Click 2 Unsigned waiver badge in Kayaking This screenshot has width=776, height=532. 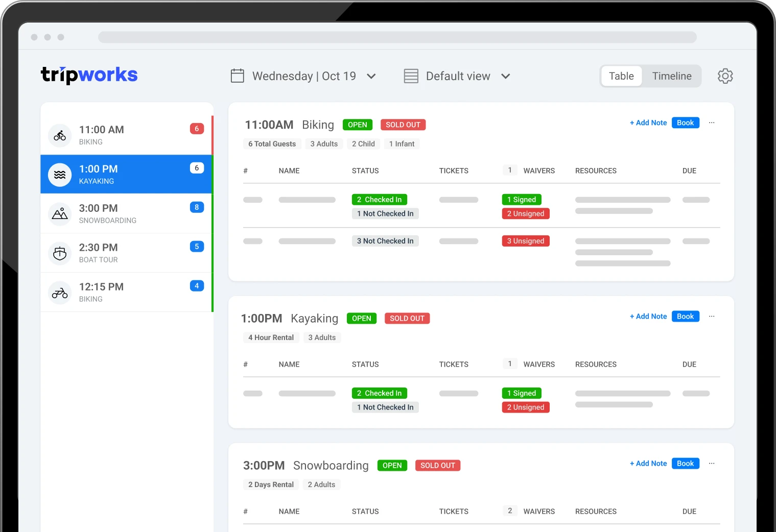(x=526, y=407)
